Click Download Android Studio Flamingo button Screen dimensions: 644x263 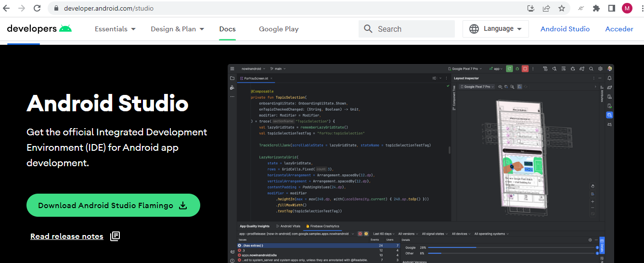tap(113, 205)
